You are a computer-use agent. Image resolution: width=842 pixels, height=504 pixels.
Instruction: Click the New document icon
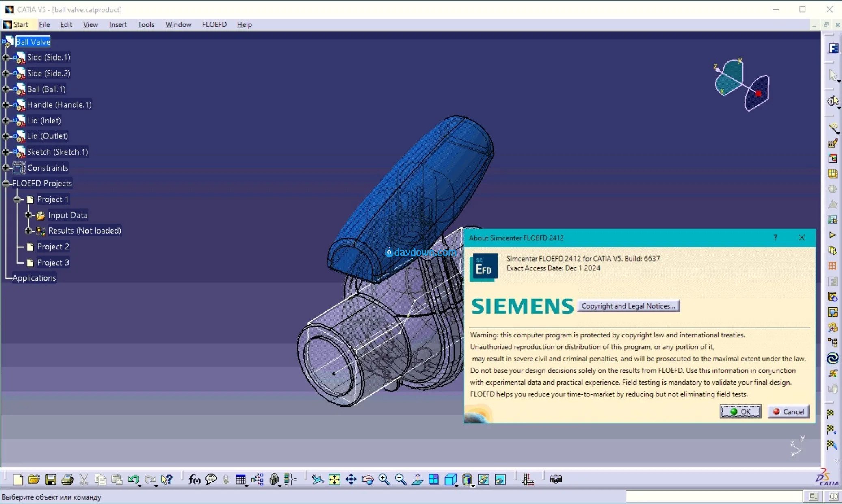coord(18,480)
